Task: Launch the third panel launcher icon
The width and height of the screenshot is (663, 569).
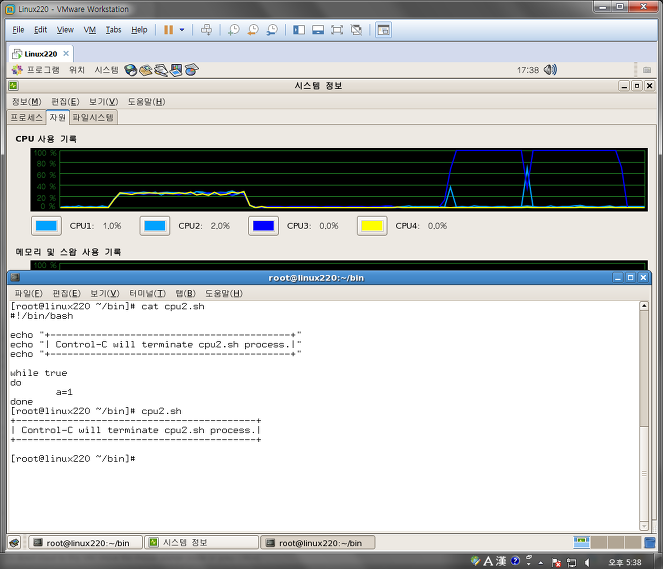Action: pyautogui.click(x=161, y=70)
